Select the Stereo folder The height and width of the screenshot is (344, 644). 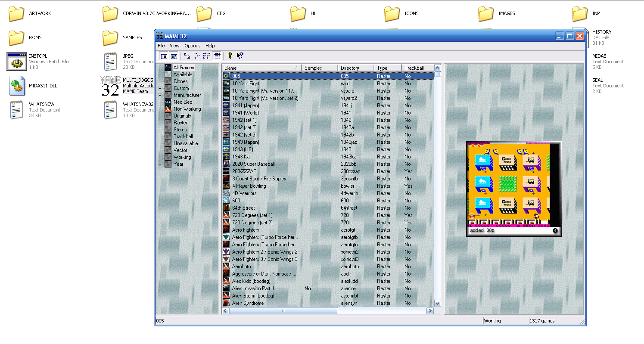coord(180,130)
